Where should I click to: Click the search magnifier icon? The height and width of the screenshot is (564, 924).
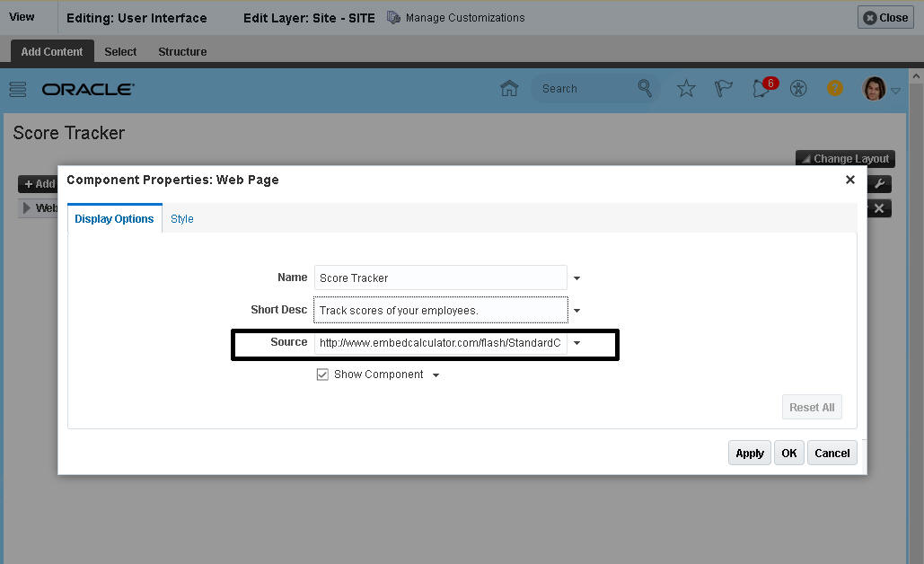(x=645, y=88)
